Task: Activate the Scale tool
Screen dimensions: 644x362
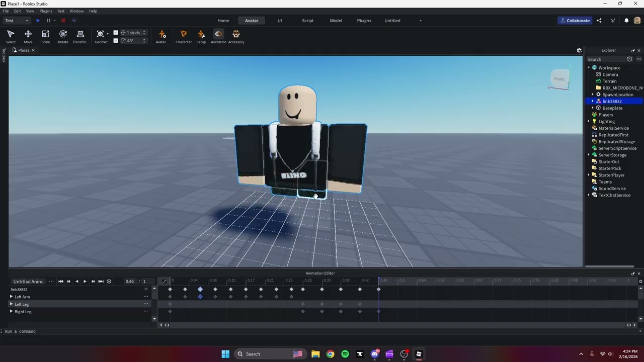Action: 45,37
